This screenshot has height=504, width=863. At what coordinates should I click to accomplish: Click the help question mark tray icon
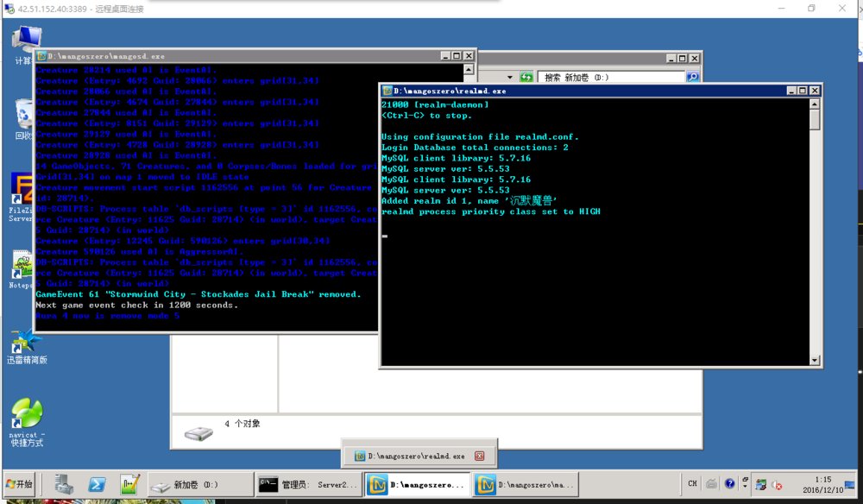click(730, 483)
